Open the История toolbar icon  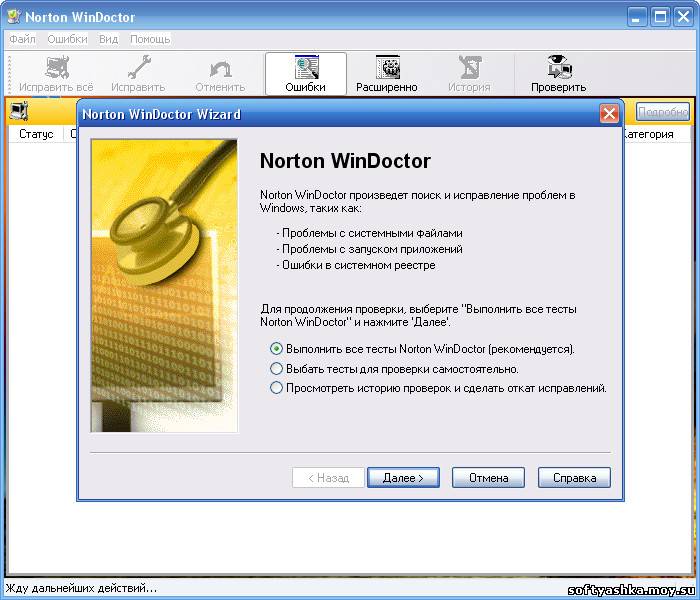point(469,74)
